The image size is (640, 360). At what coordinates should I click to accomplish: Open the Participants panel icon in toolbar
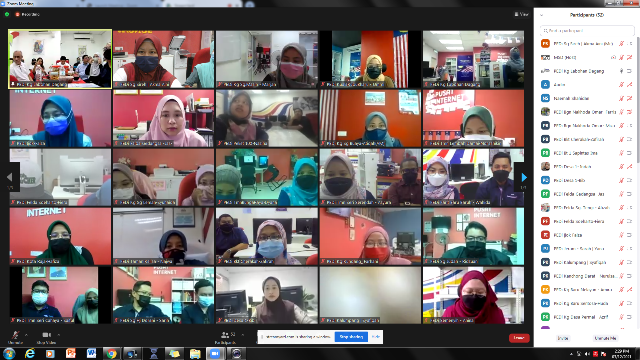[x=225, y=335]
